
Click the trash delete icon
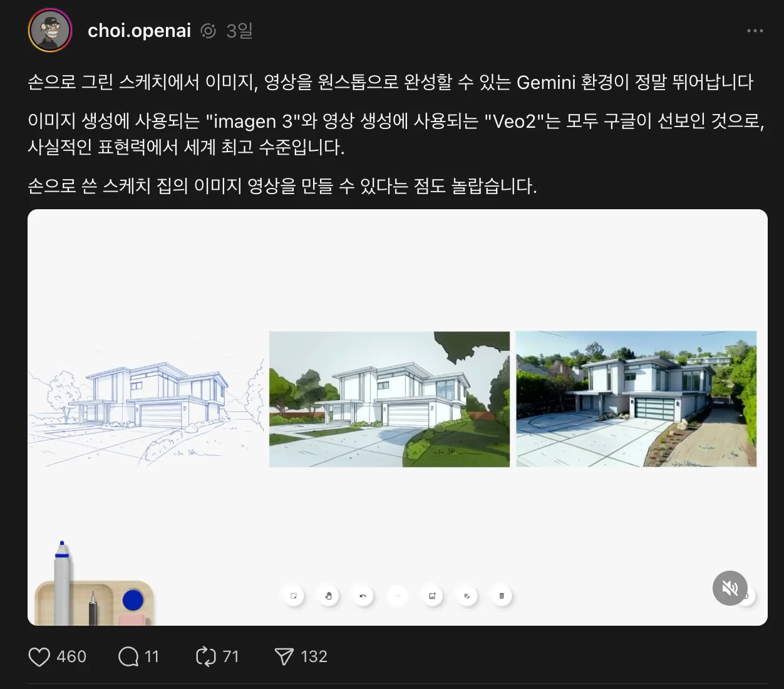[x=502, y=596]
